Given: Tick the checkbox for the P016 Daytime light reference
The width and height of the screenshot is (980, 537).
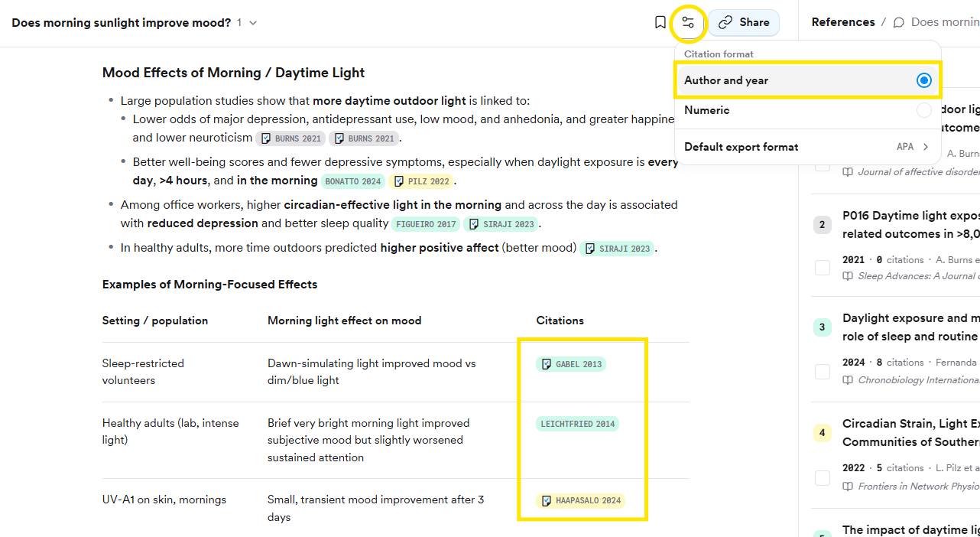Looking at the screenshot, I should [x=823, y=268].
